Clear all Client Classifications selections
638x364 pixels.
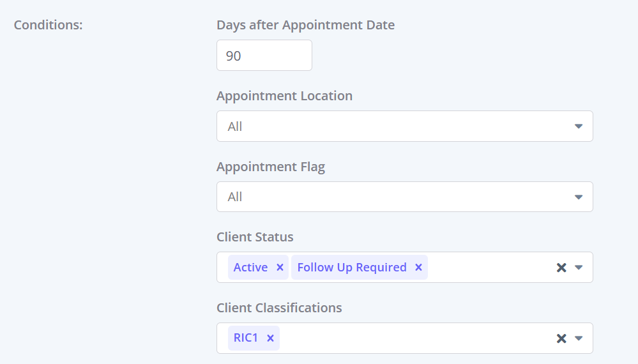coord(561,338)
